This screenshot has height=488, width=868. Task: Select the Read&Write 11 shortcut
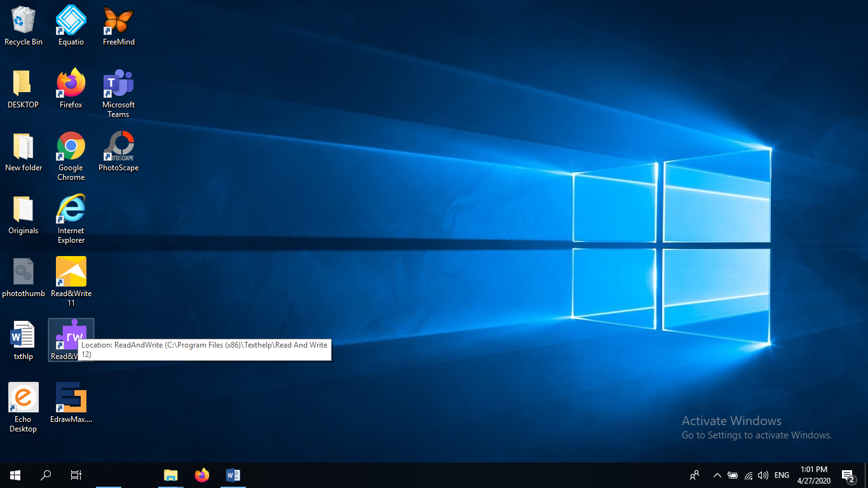point(71,282)
